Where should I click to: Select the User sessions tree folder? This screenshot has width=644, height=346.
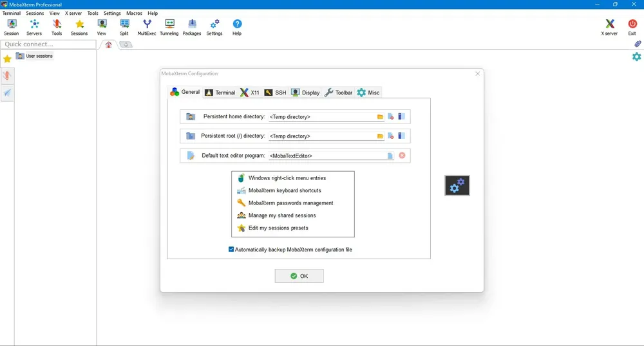[35, 56]
